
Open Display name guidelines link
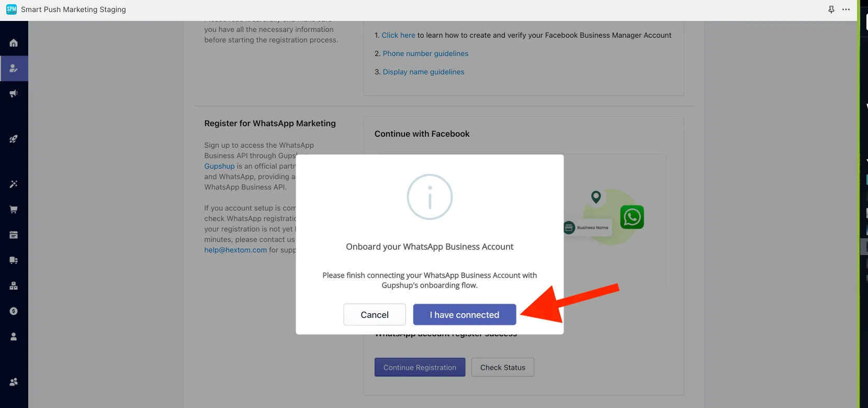click(423, 72)
